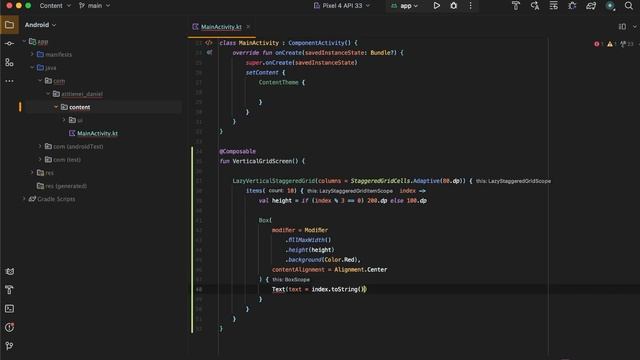This screenshot has width=640, height=360.
Task: Click the 'count:' inlay hint on items line
Action: click(x=276, y=191)
